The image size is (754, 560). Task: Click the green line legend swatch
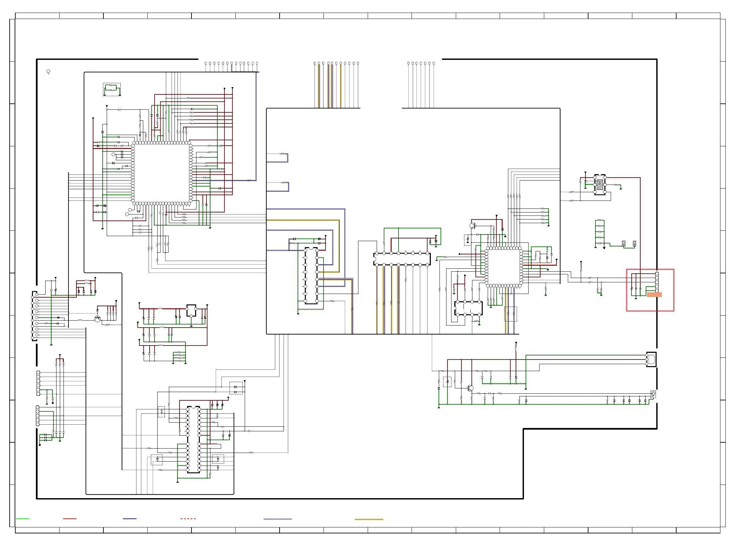[x=23, y=519]
